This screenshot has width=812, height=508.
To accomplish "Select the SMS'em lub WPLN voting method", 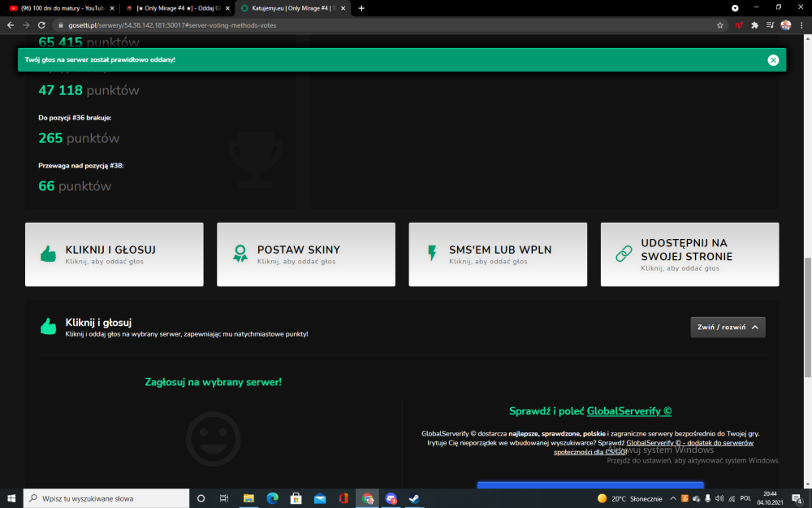I will (x=498, y=254).
